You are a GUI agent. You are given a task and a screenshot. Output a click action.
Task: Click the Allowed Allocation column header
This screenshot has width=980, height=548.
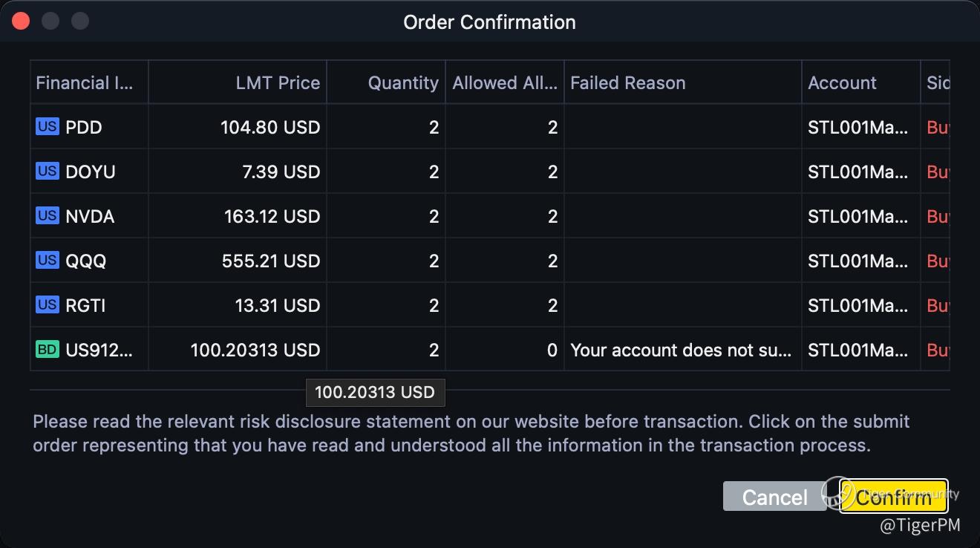click(505, 82)
